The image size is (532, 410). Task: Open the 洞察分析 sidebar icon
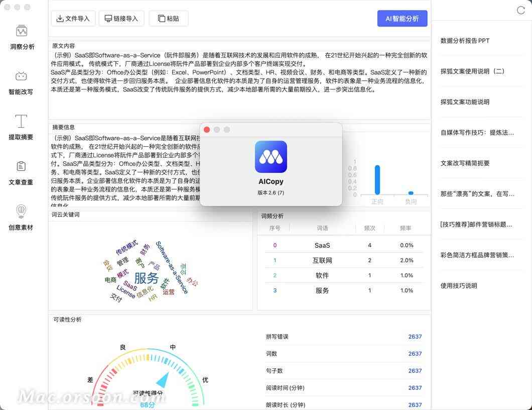[x=22, y=31]
